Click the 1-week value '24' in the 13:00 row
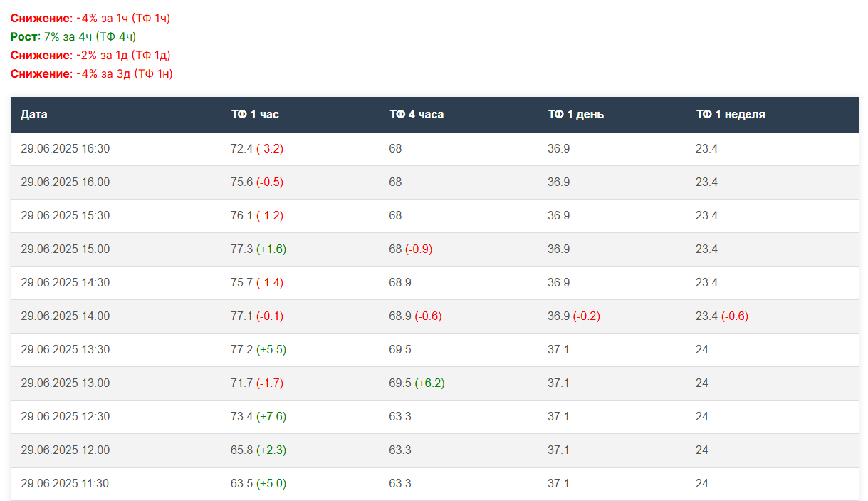The height and width of the screenshot is (501, 868). 702,383
